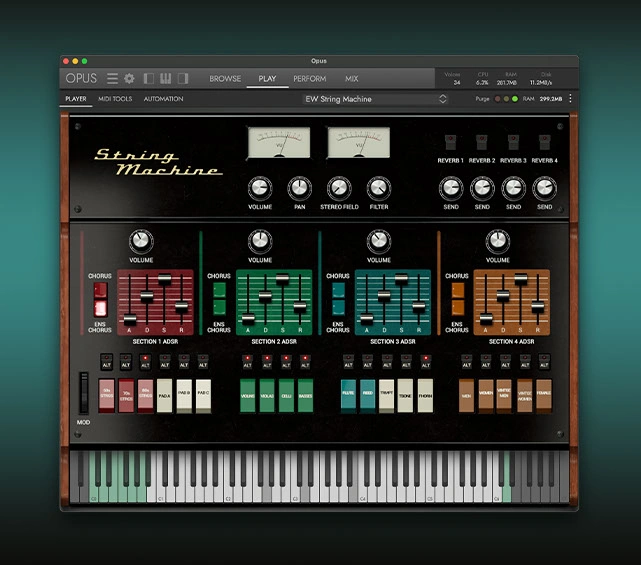Screen dimensions: 641x565
Task: Open settings via the gear icon
Action: pos(129,78)
